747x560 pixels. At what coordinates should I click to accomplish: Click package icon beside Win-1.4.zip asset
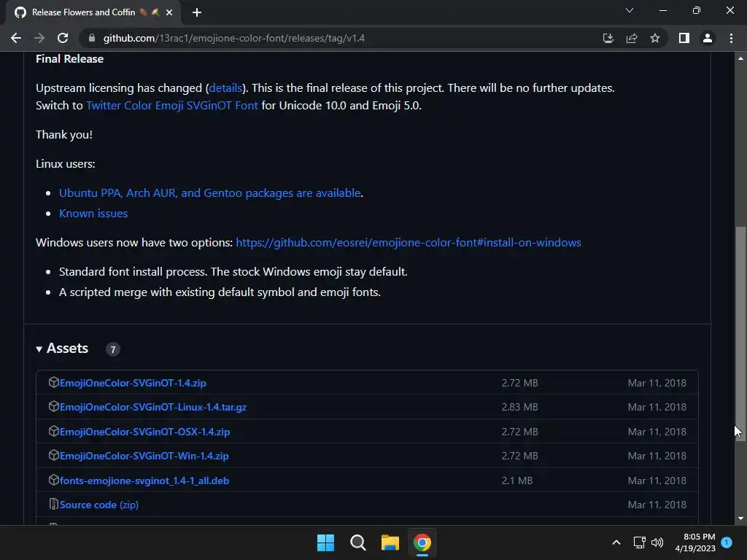[x=53, y=455]
